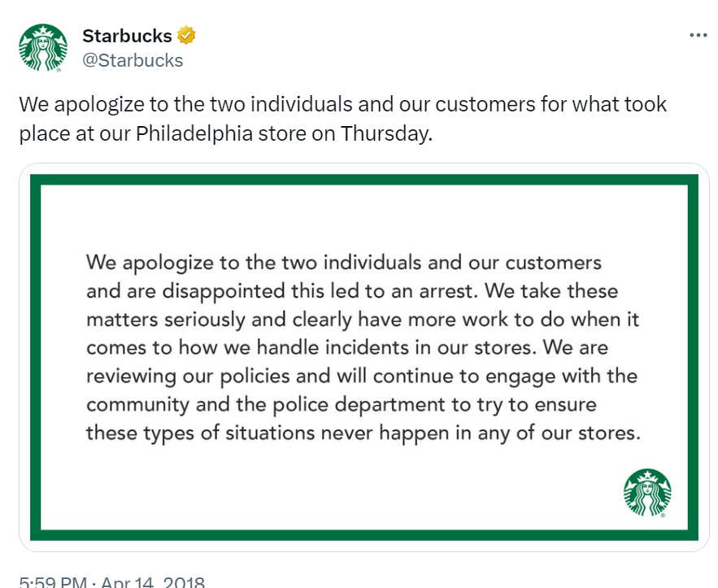Click the green bottom border of the image

point(363,534)
